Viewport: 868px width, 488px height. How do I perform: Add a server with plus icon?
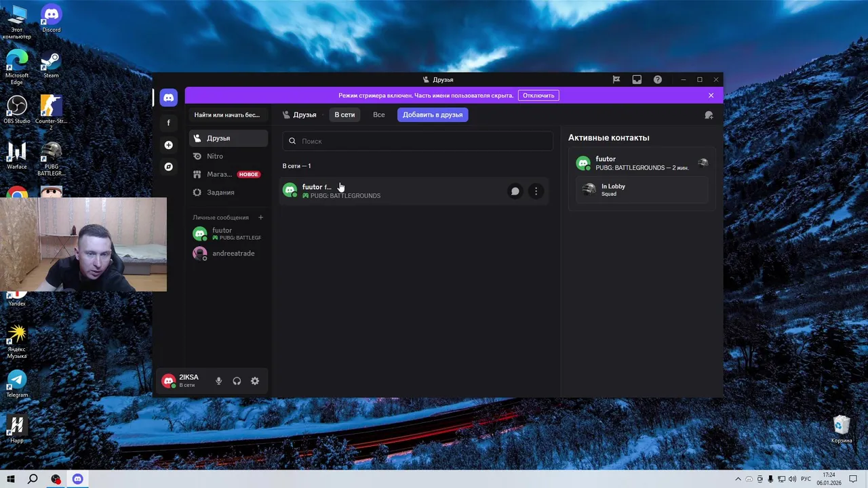(x=168, y=145)
